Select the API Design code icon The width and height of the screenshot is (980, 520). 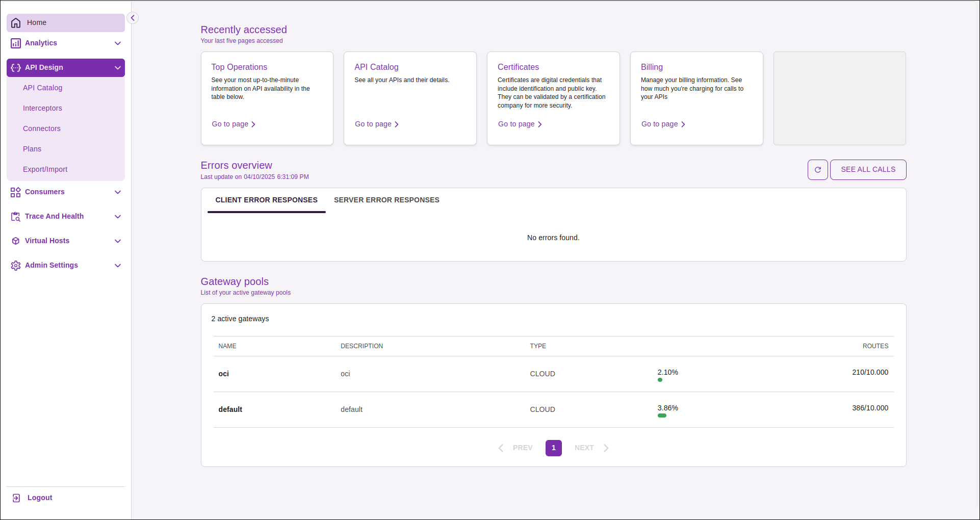tap(15, 67)
